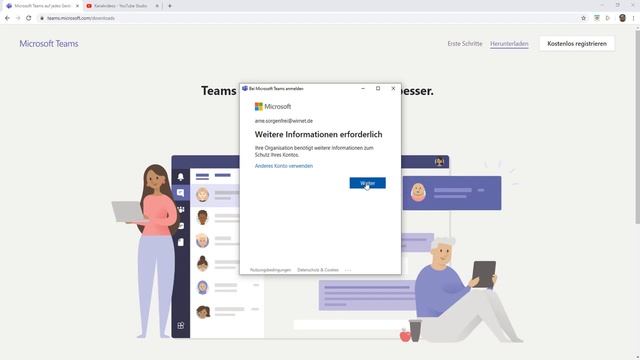640x360 pixels.
Task: Go back in browser history
Action: tap(7, 18)
